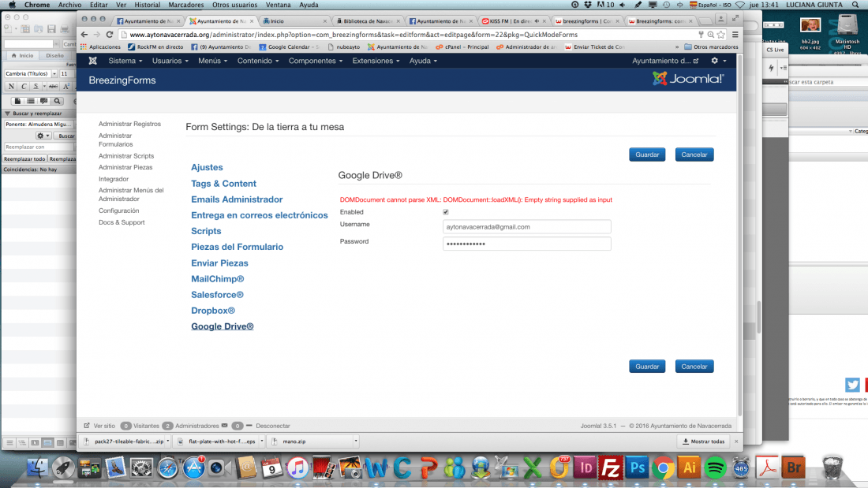The image size is (868, 488).
Task: Click the Wi-Fi status icon
Action: (739, 5)
